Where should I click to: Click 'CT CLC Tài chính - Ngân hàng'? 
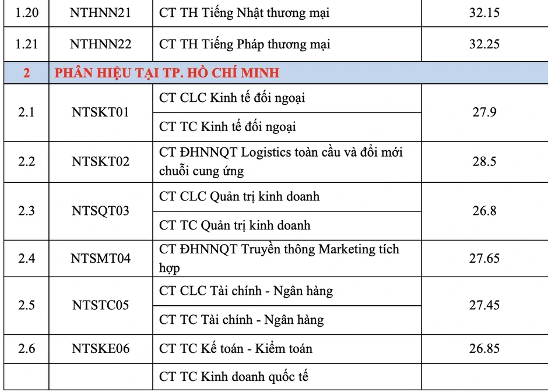pyautogui.click(x=245, y=291)
